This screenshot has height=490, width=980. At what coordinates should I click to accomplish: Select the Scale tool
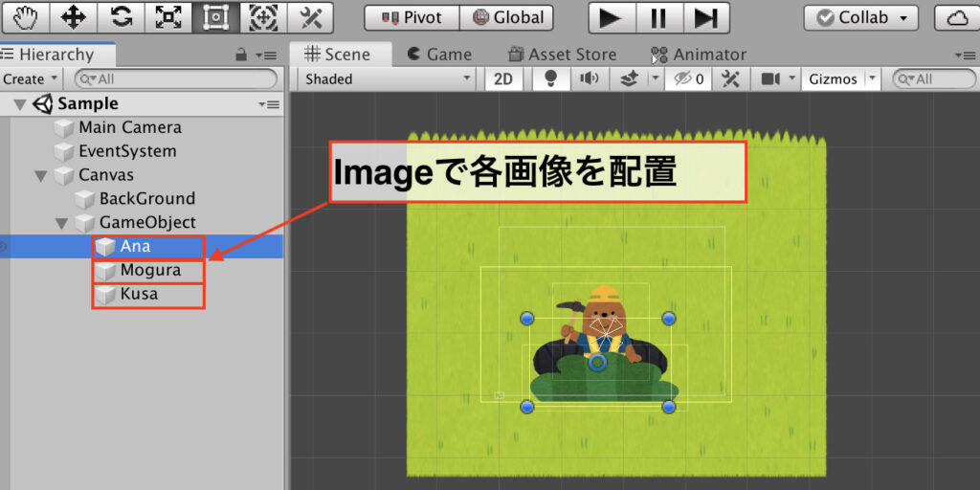pyautogui.click(x=168, y=17)
